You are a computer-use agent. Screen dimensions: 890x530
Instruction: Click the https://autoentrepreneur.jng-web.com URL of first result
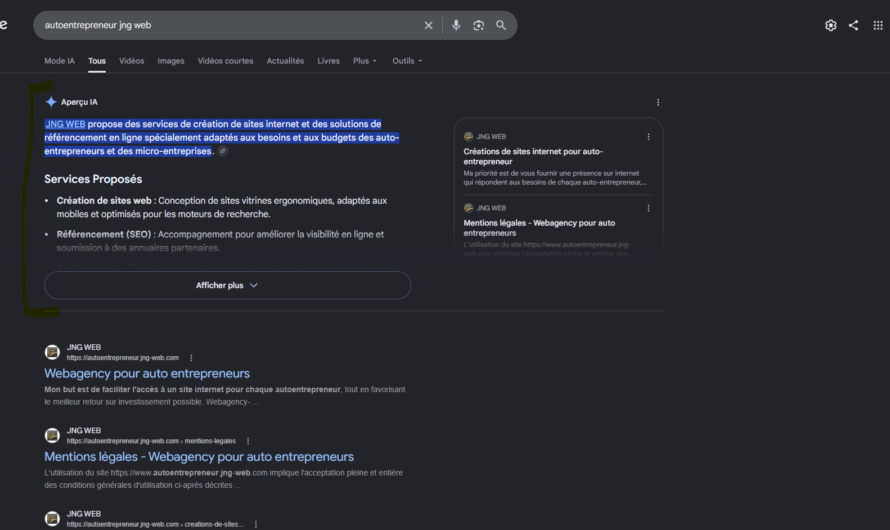(123, 357)
